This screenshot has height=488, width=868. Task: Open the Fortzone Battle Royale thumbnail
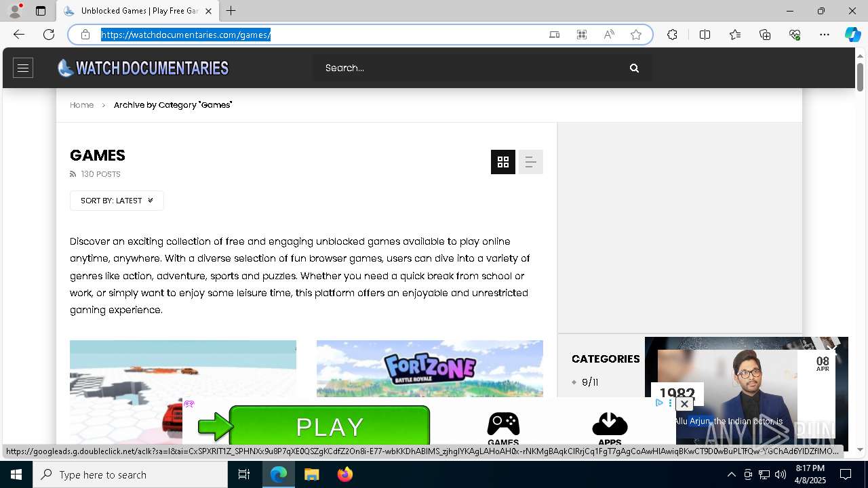click(x=430, y=368)
